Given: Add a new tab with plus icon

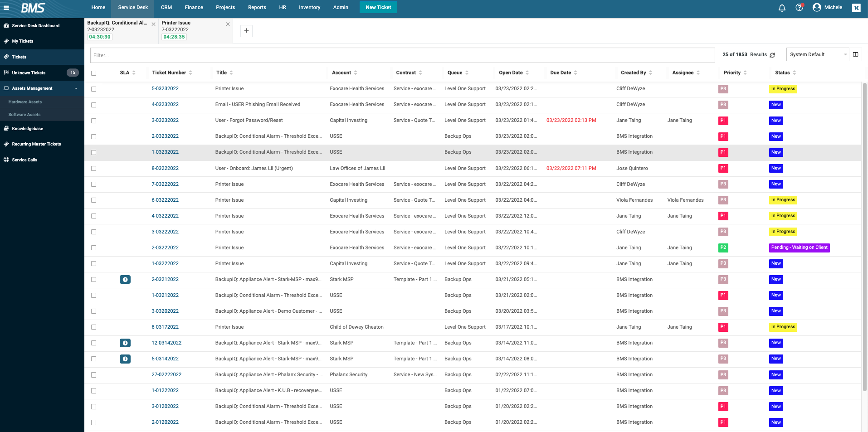Looking at the screenshot, I should pos(246,31).
